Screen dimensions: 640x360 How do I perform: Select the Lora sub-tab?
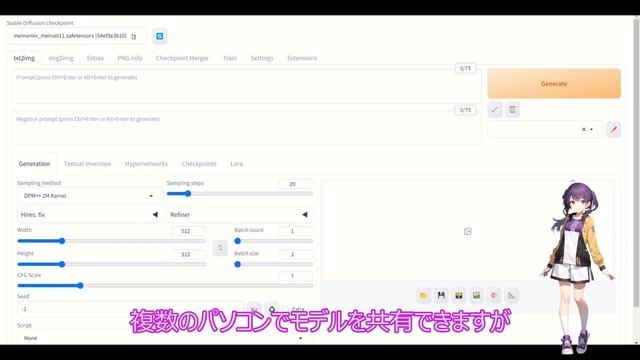(x=236, y=164)
